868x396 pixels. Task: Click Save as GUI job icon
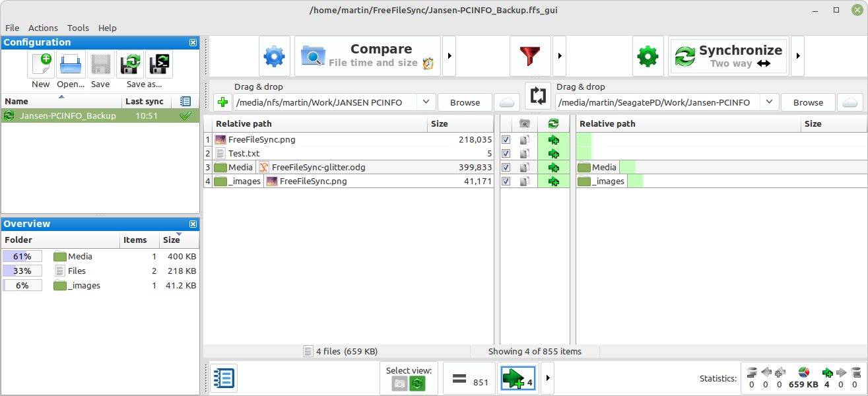[130, 65]
